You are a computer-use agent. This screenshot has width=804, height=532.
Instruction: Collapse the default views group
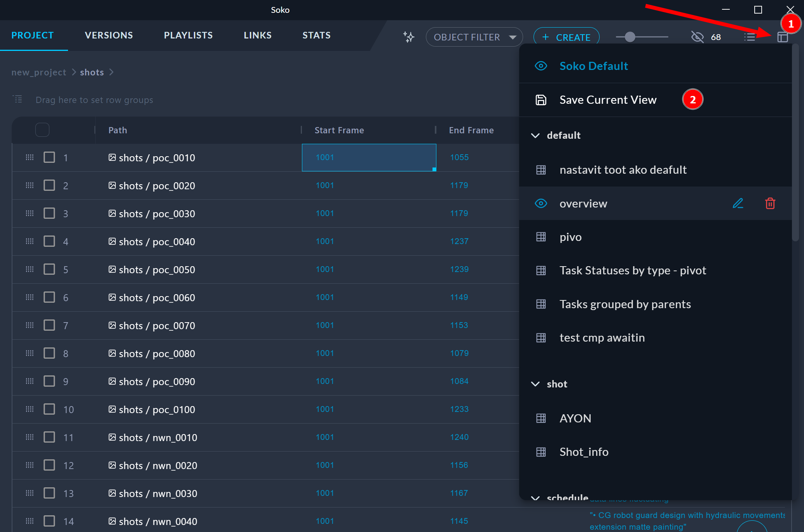(x=535, y=135)
